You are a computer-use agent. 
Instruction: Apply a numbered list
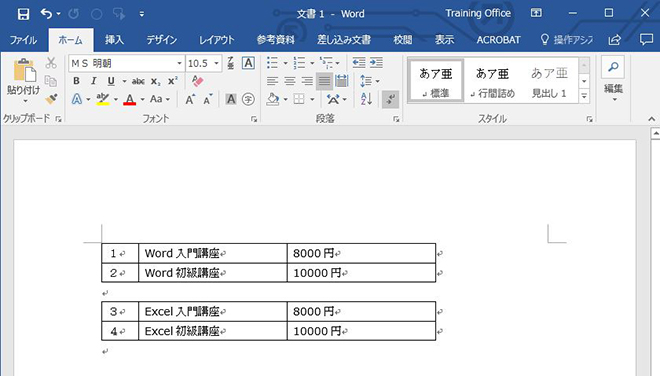(x=299, y=63)
